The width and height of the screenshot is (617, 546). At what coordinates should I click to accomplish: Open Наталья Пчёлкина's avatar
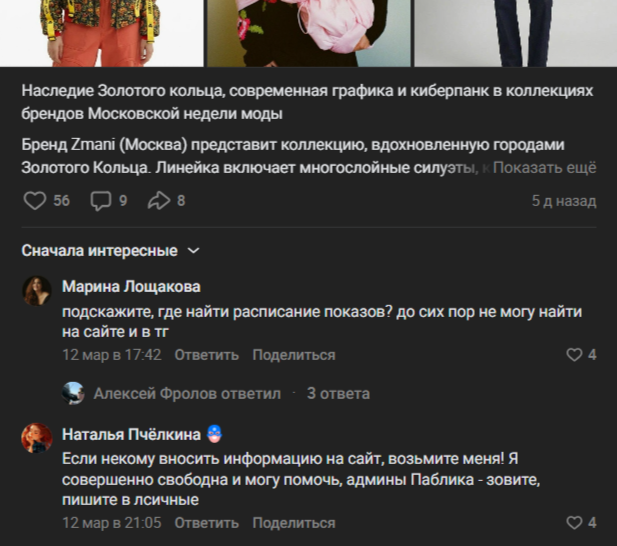[37, 438]
